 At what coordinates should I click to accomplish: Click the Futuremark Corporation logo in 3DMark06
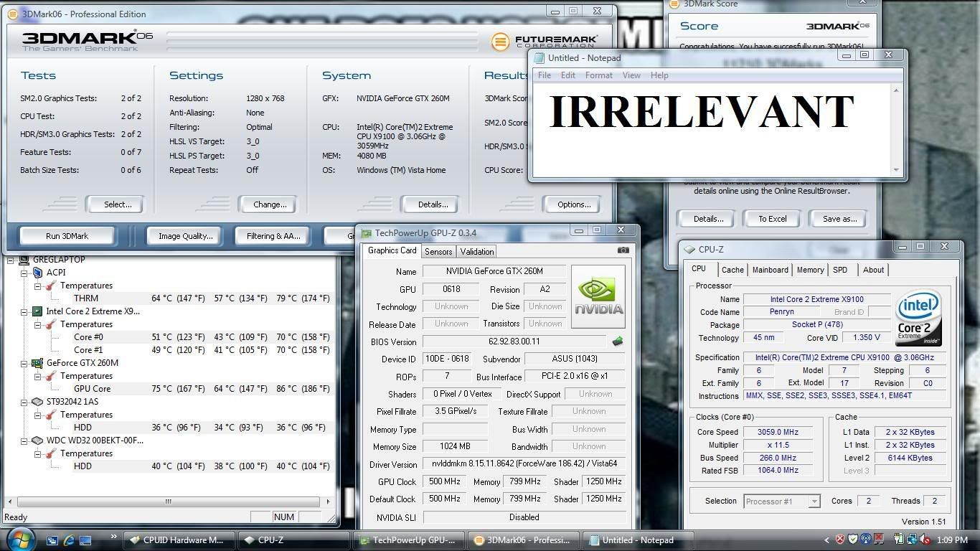point(545,42)
